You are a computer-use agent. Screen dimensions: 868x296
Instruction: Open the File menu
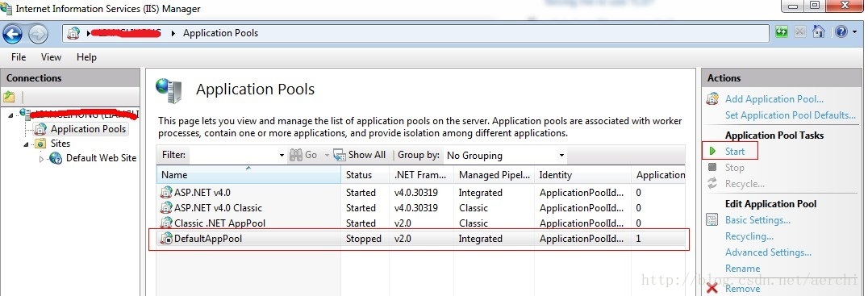(19, 57)
